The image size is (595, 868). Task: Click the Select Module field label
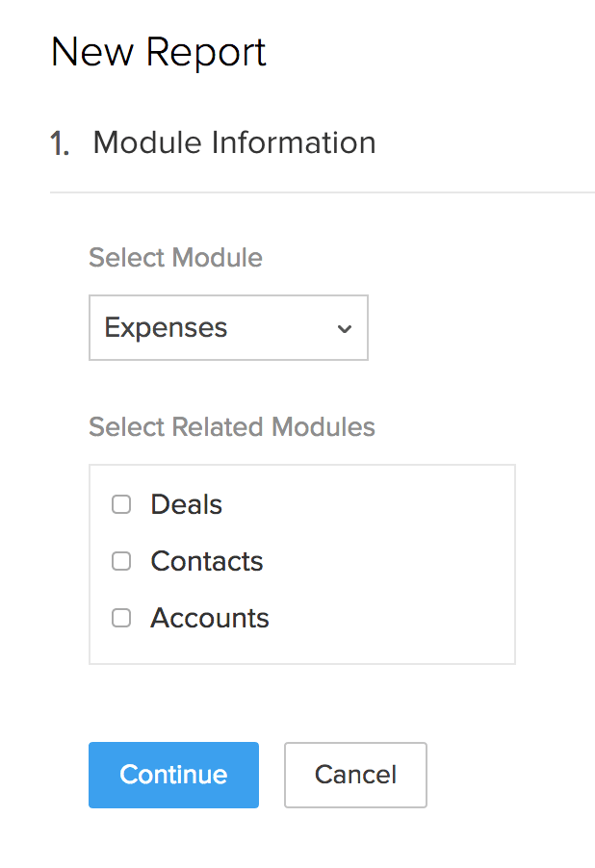175,258
